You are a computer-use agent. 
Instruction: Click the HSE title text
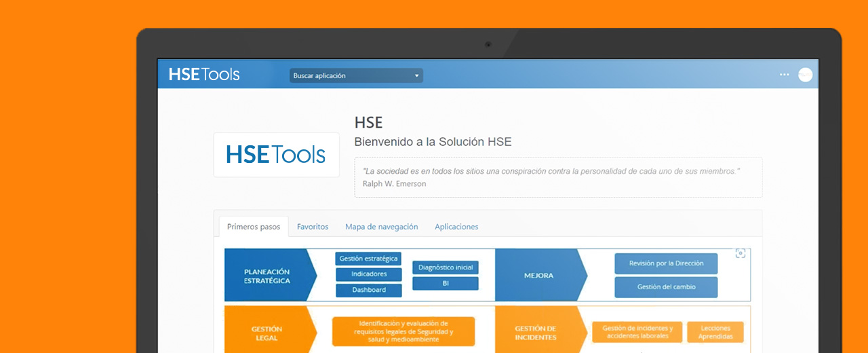click(x=368, y=123)
